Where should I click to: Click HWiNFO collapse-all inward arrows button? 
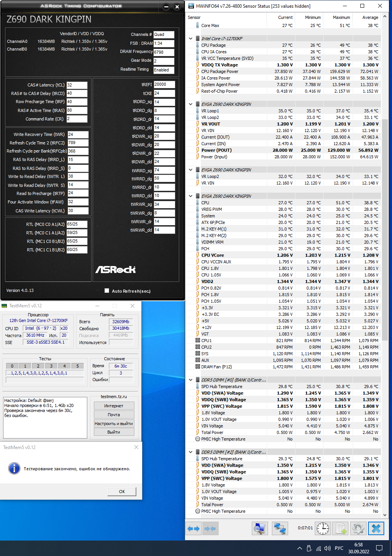pyautogui.click(x=210, y=529)
